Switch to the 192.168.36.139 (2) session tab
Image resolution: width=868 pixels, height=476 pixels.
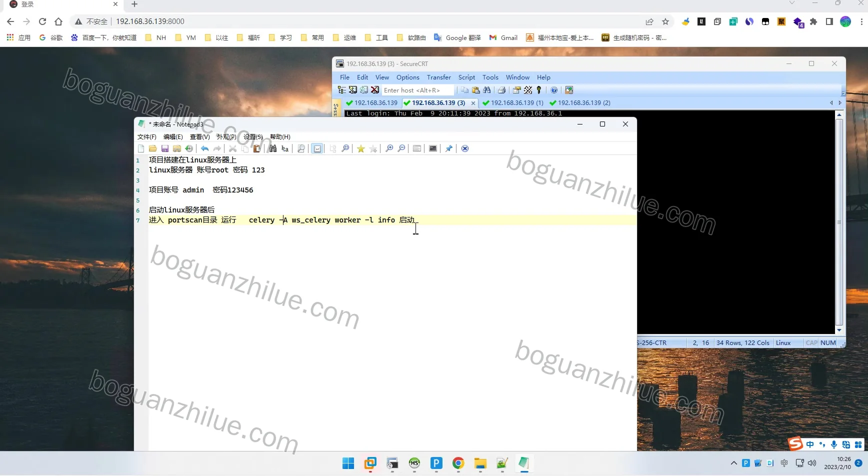click(580, 103)
